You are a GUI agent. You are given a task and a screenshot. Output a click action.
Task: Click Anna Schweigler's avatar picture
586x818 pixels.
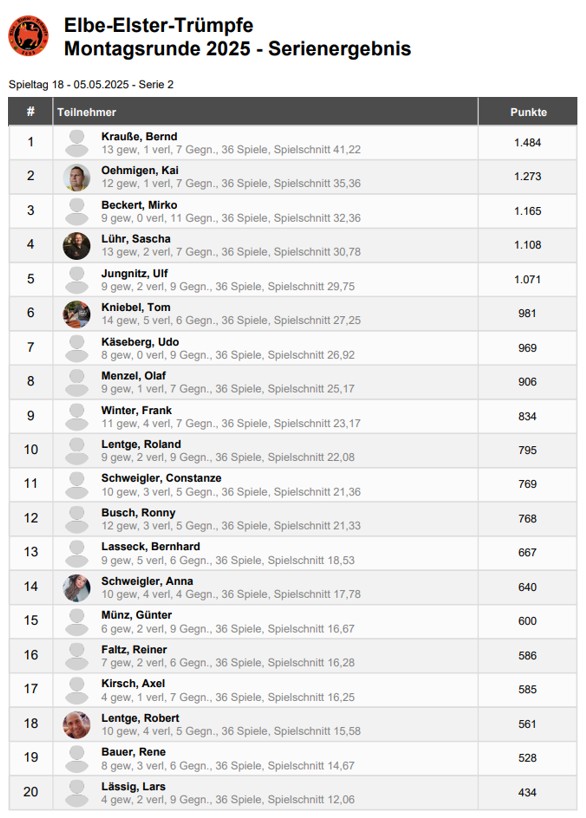pos(77,588)
